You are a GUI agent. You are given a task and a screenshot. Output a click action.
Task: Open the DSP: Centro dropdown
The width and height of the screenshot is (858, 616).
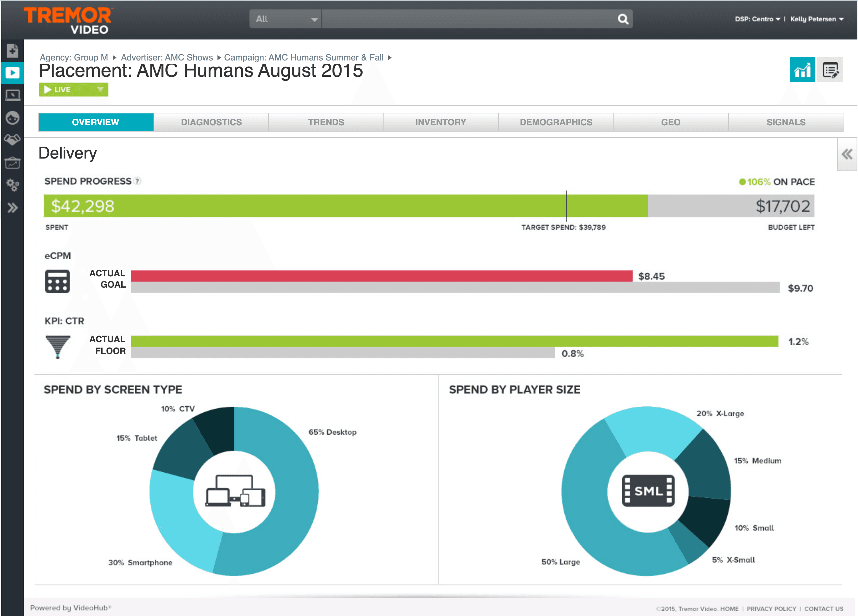(757, 19)
